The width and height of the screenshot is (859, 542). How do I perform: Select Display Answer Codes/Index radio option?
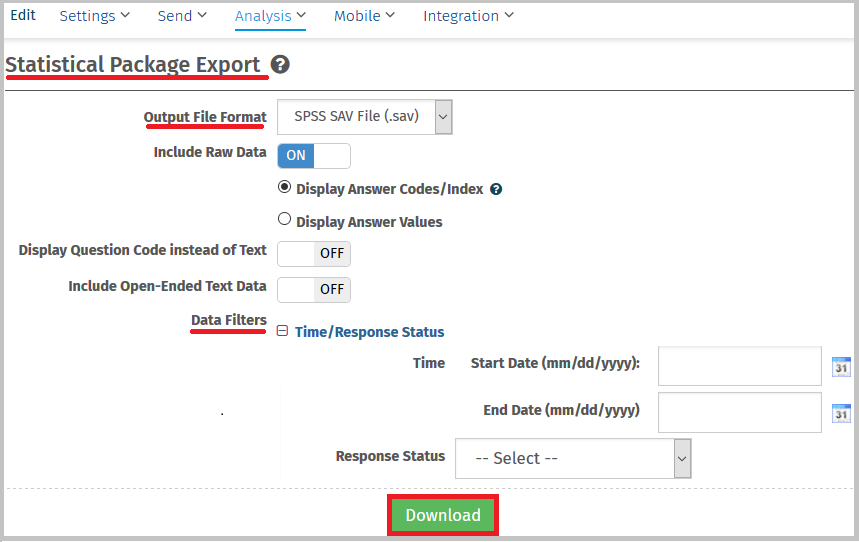coord(284,187)
